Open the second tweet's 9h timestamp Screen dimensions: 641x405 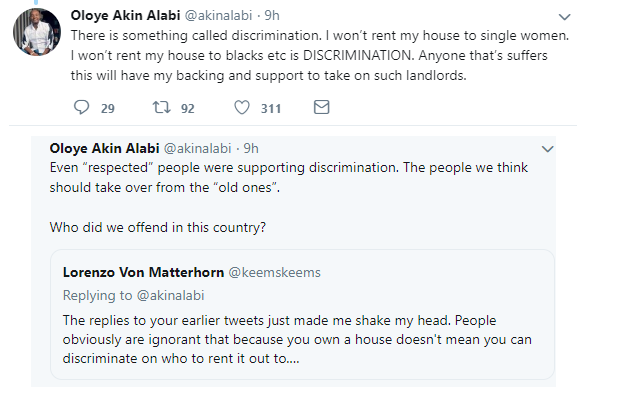click(249, 148)
